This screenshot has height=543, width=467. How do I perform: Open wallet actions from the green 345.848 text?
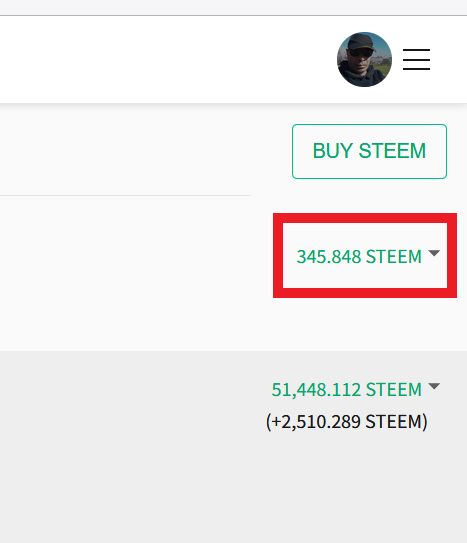click(x=359, y=257)
